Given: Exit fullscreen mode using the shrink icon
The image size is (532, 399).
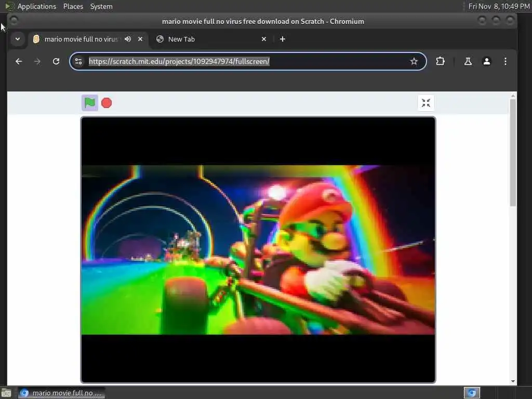Looking at the screenshot, I should point(426,103).
